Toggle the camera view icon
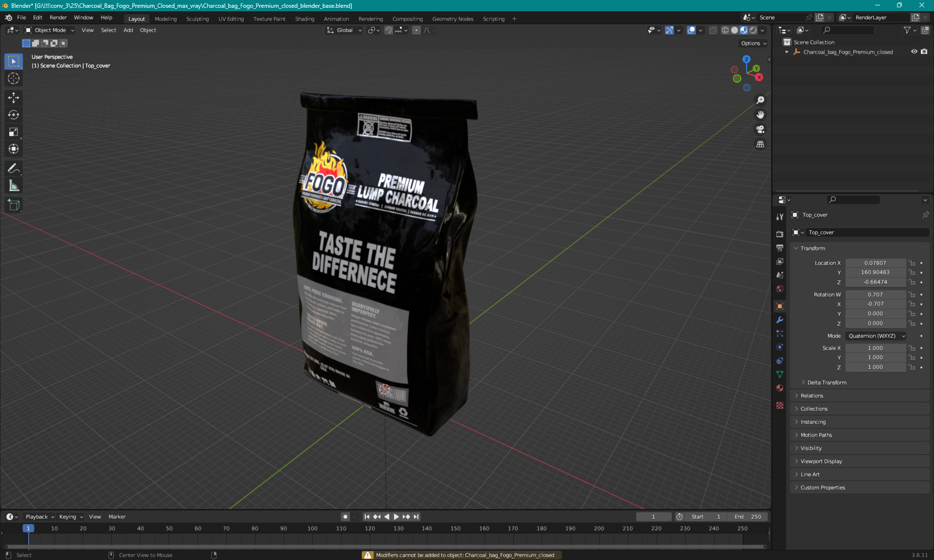The height and width of the screenshot is (560, 934). pos(760,129)
